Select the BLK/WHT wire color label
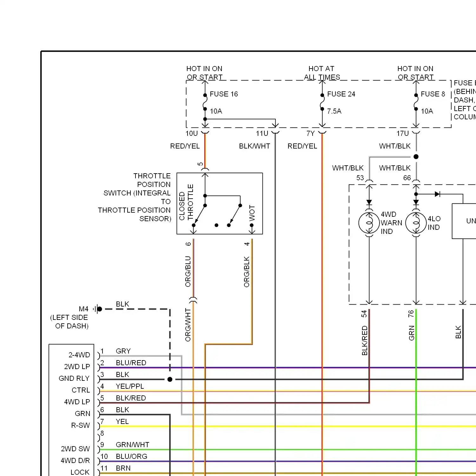 [x=255, y=146]
